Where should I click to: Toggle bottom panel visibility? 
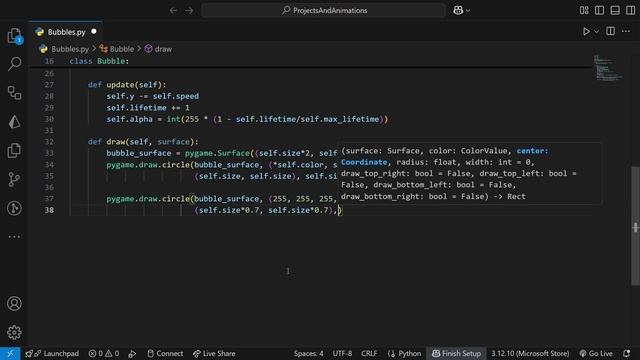(x=615, y=11)
